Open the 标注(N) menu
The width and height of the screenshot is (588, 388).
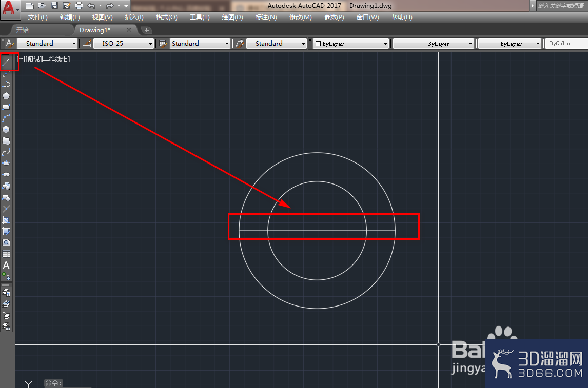click(266, 17)
